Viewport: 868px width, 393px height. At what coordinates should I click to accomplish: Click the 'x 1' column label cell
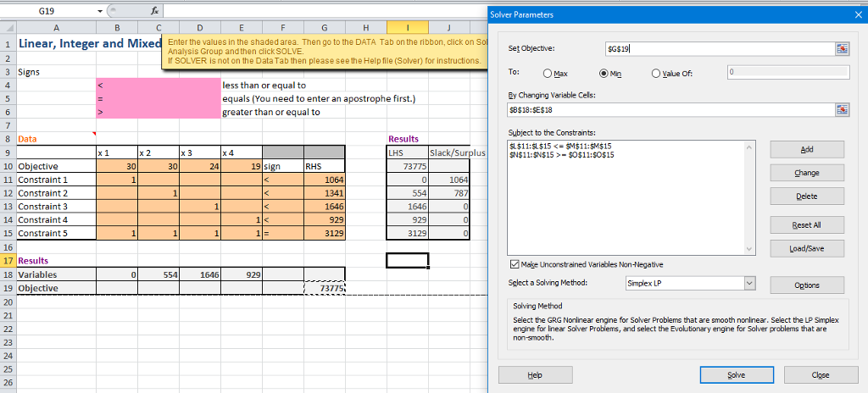(117, 152)
